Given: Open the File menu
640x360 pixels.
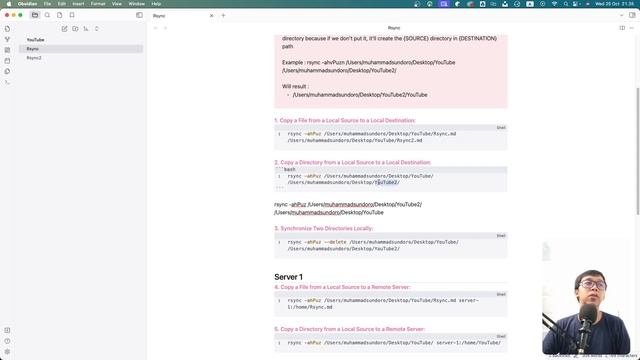Looking at the screenshot, I should point(47,4).
